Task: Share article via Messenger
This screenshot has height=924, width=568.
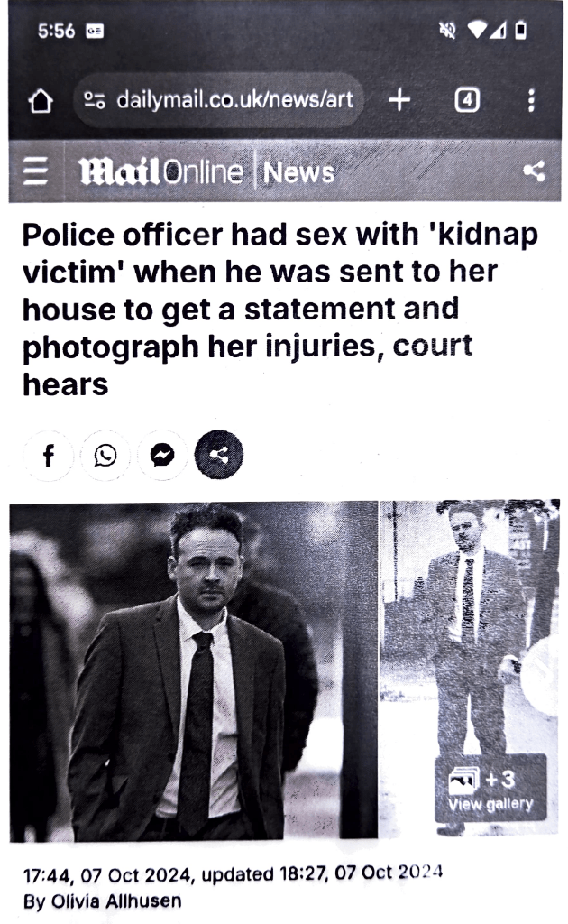Action: click(162, 455)
